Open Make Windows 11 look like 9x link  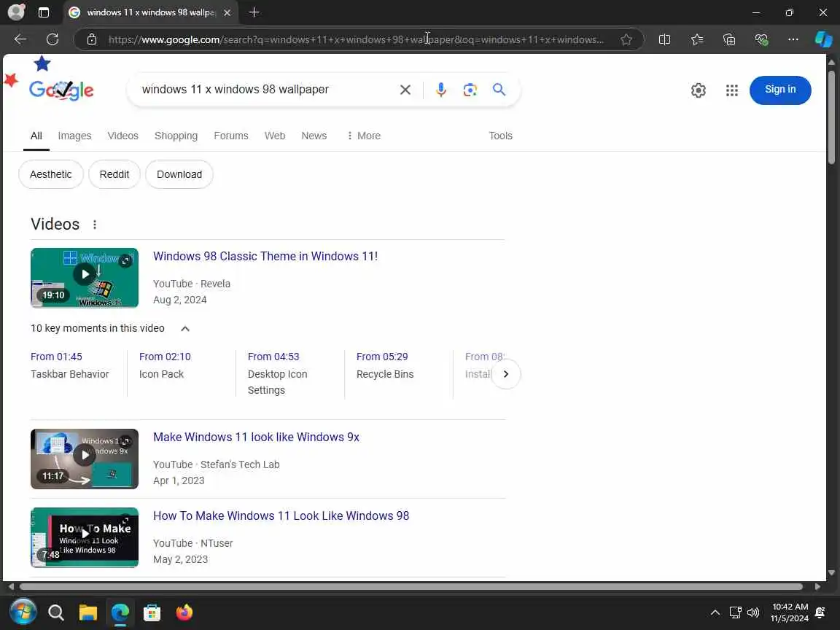tap(256, 437)
